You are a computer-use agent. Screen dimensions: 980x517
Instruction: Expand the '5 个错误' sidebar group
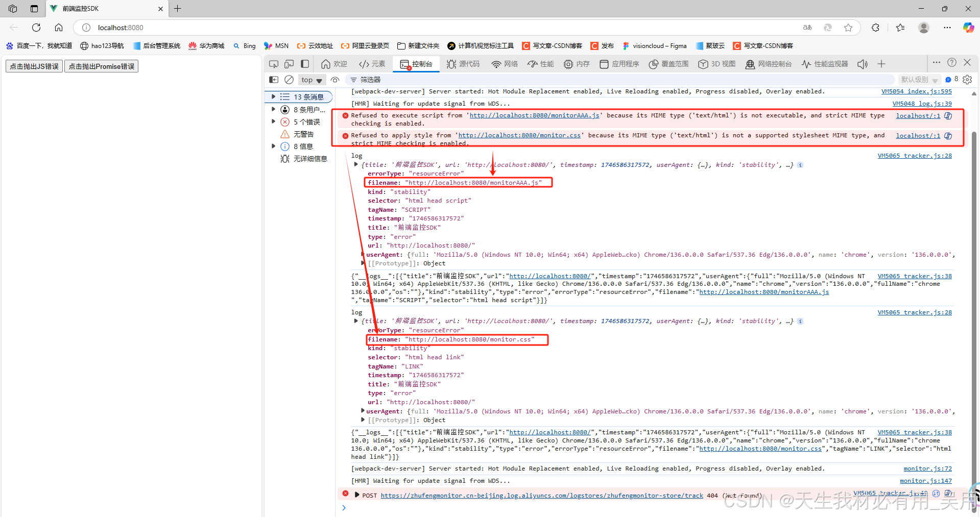[x=273, y=121]
